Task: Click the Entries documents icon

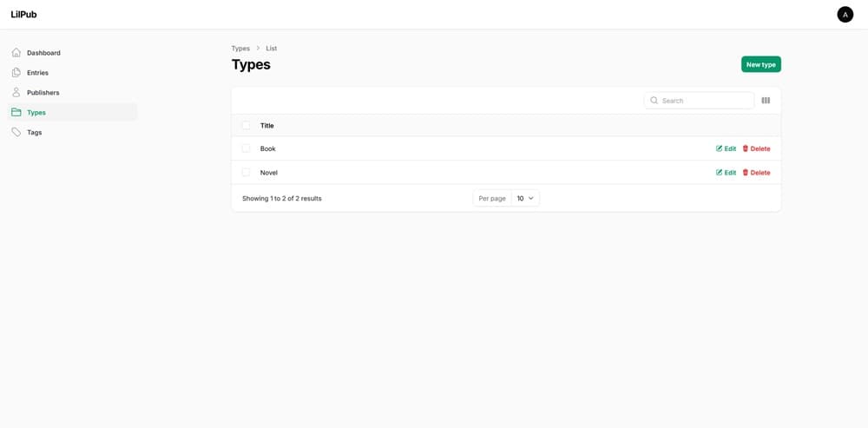Action: coord(16,73)
